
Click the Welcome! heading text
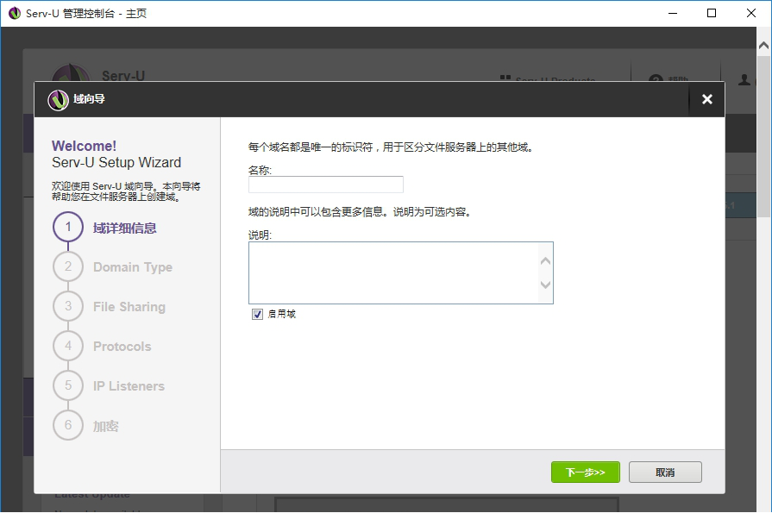[x=85, y=147]
